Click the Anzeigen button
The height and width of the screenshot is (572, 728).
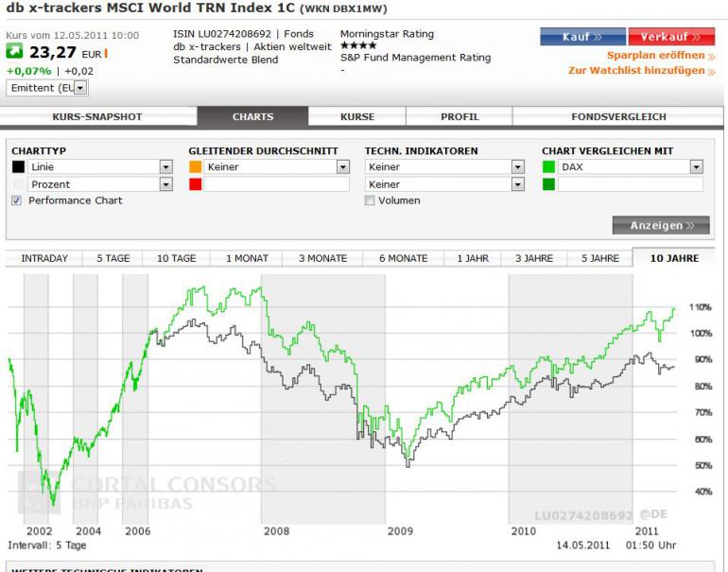point(661,225)
